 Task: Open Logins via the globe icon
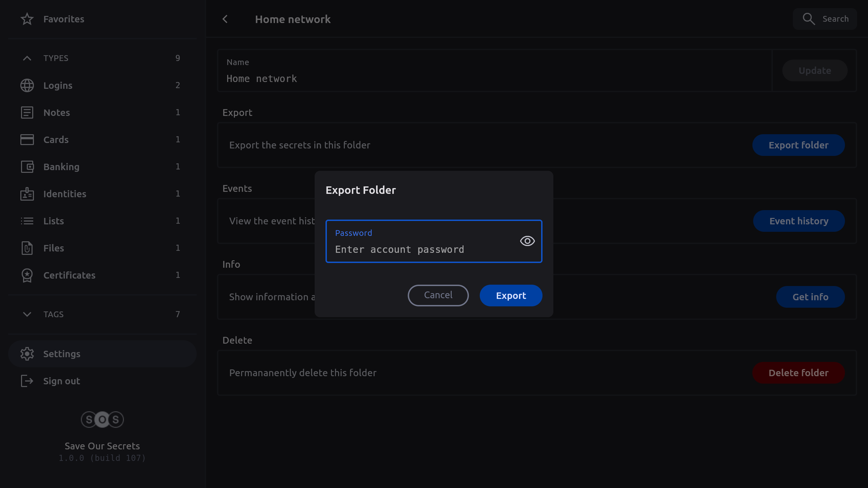point(27,85)
